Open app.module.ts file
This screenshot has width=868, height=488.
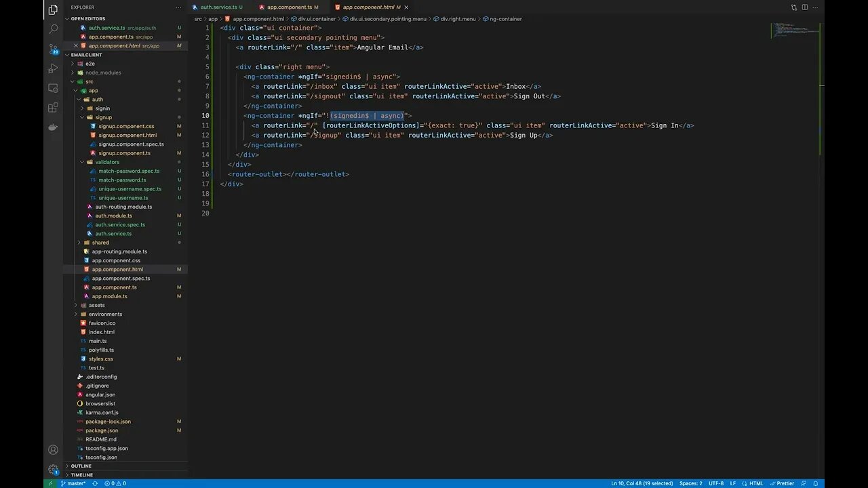(x=109, y=296)
